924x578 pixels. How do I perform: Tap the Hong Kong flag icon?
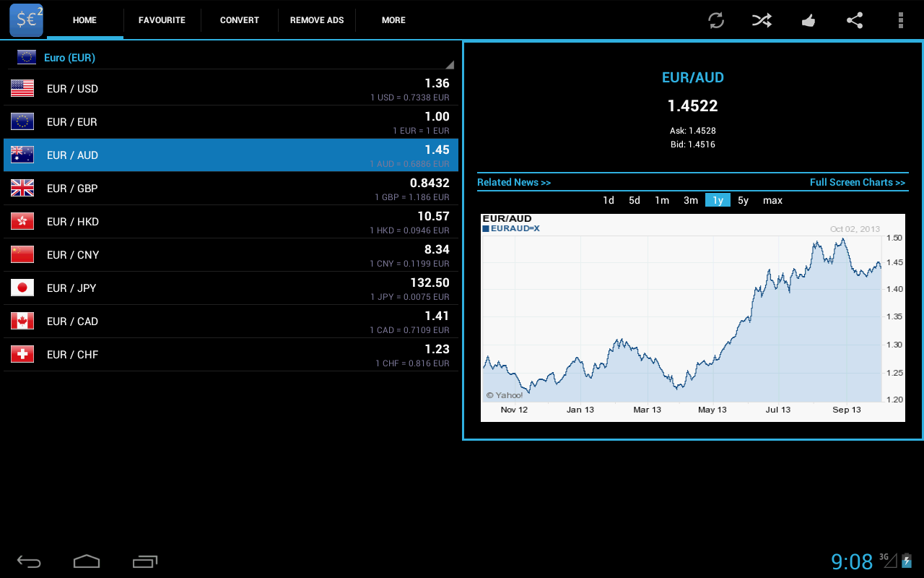point(22,221)
